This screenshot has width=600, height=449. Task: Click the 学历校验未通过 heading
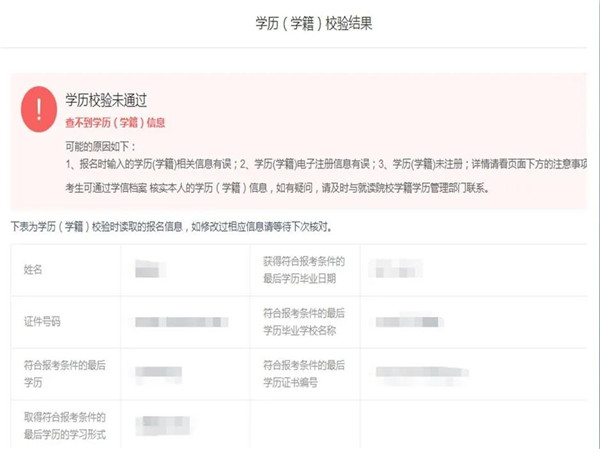[x=107, y=100]
